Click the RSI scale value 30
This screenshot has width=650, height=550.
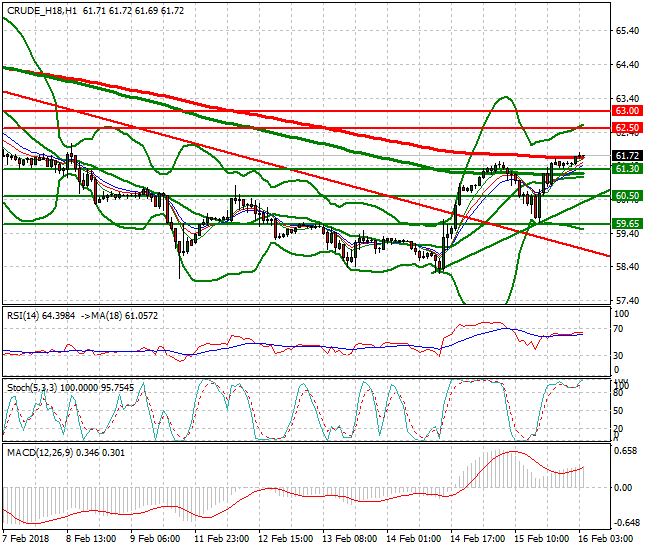coord(618,356)
